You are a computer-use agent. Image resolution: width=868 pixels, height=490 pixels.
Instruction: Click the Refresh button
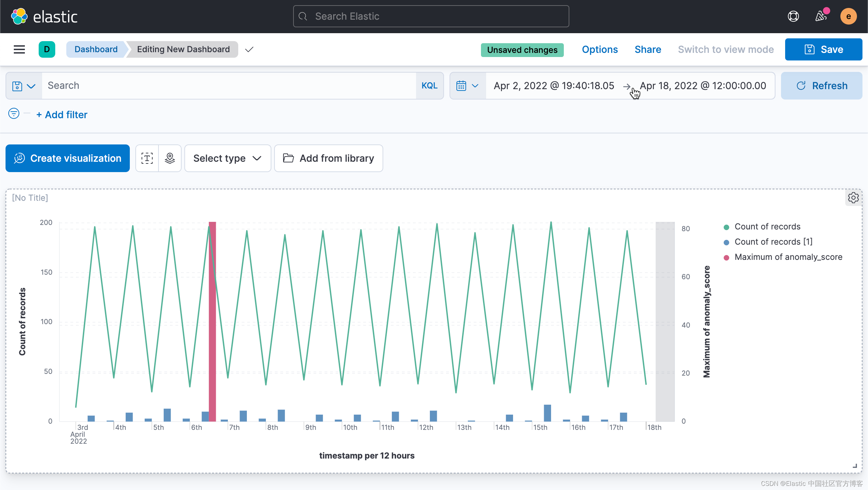pos(821,86)
